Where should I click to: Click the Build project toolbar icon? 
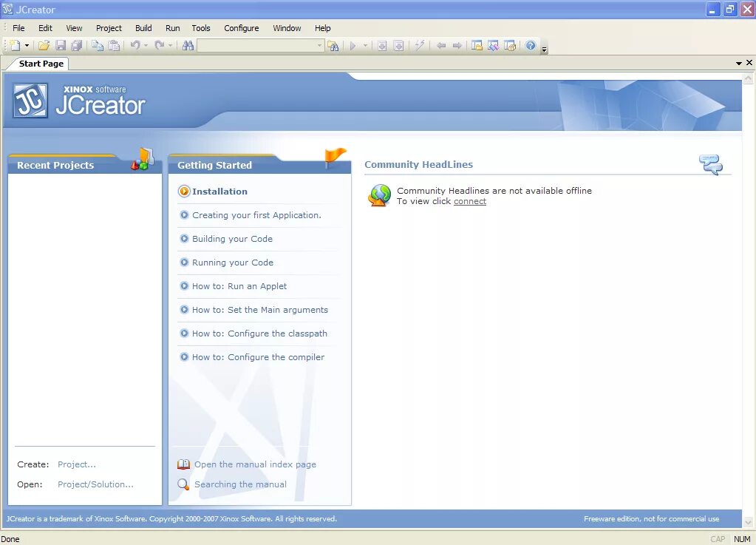399,45
